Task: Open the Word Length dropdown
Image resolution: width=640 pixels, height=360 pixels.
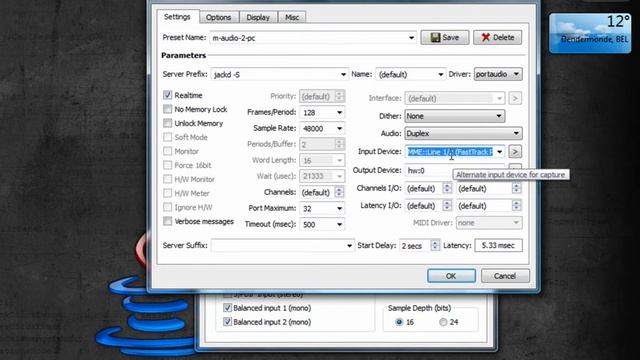Action: (322, 160)
